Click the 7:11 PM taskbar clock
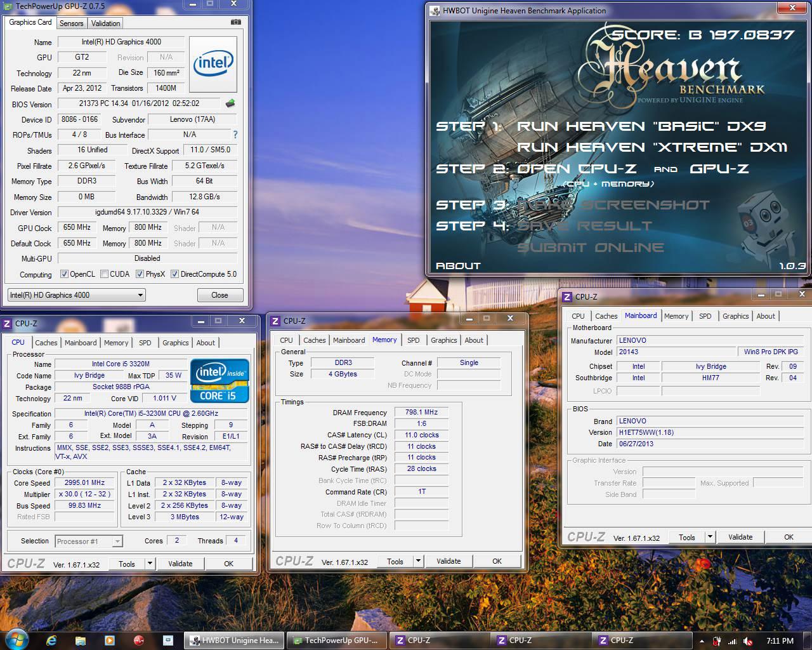The width and height of the screenshot is (812, 650). coord(780,640)
